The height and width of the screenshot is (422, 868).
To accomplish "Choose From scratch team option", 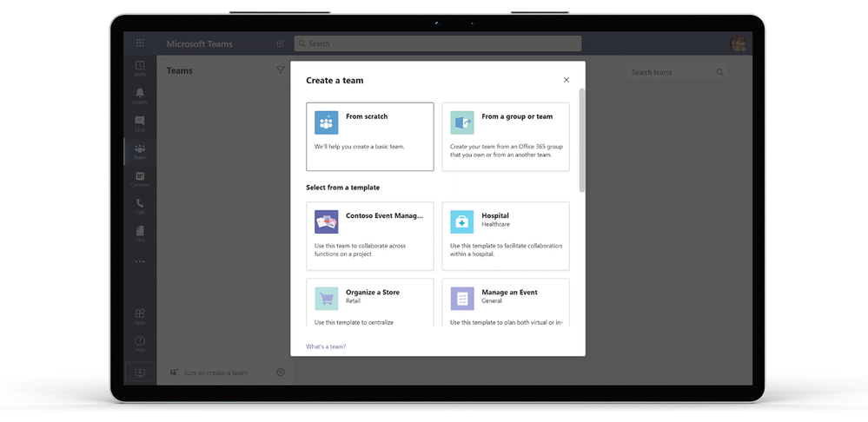I will [x=370, y=136].
